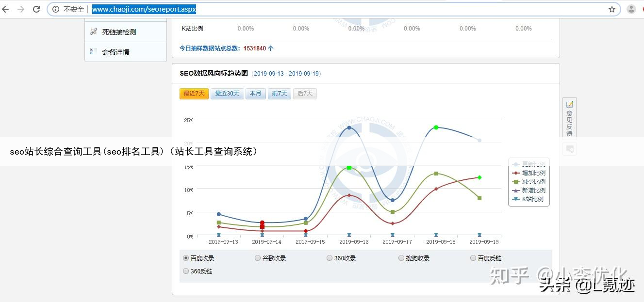Screen dimensions: 644x302
Task: Click the 2019-09-16 peak data point
Action: point(349,127)
